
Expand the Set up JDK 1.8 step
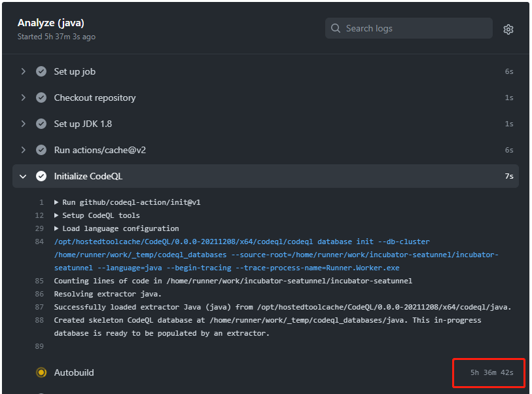pyautogui.click(x=23, y=124)
